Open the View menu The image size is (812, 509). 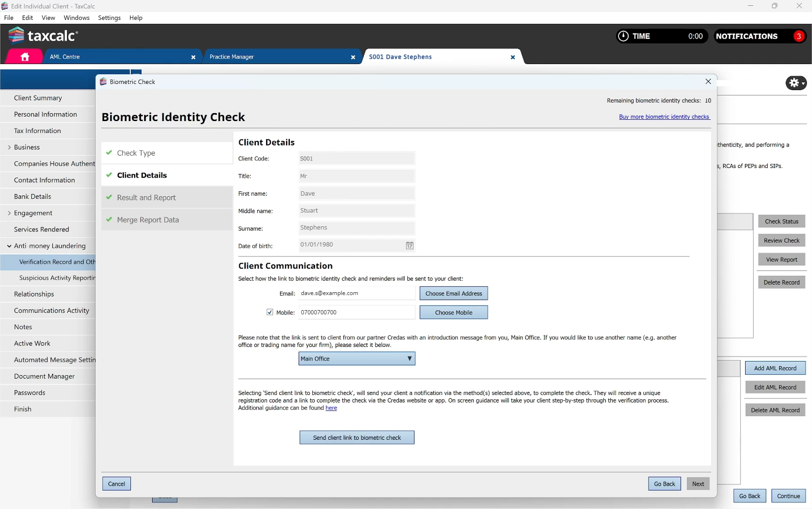[48, 18]
